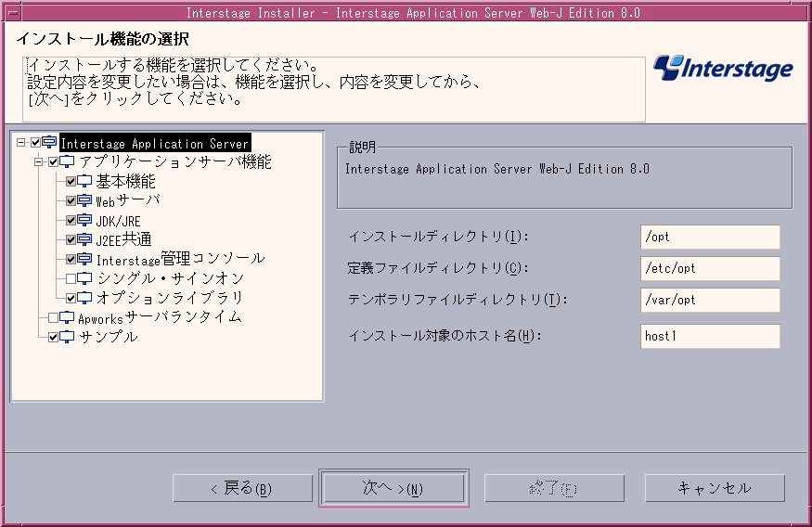812x527 pixels.
Task: Collapse the Interstage Application Server root node
Action: [x=20, y=142]
